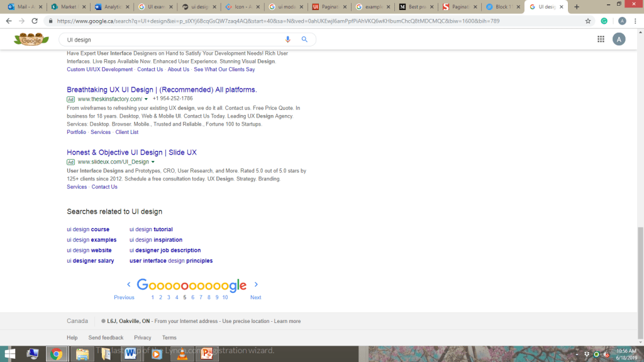Click Learn more location link
This screenshot has width=644, height=362.
[287, 321]
